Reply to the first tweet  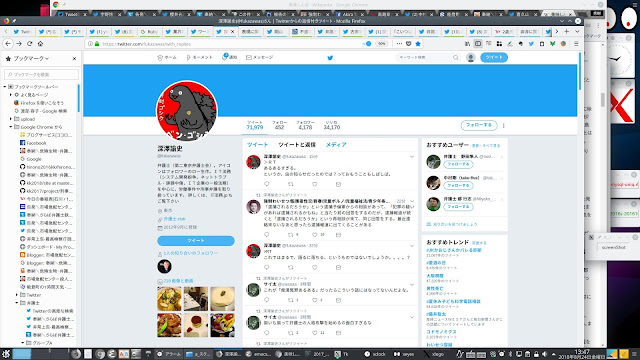point(267,184)
